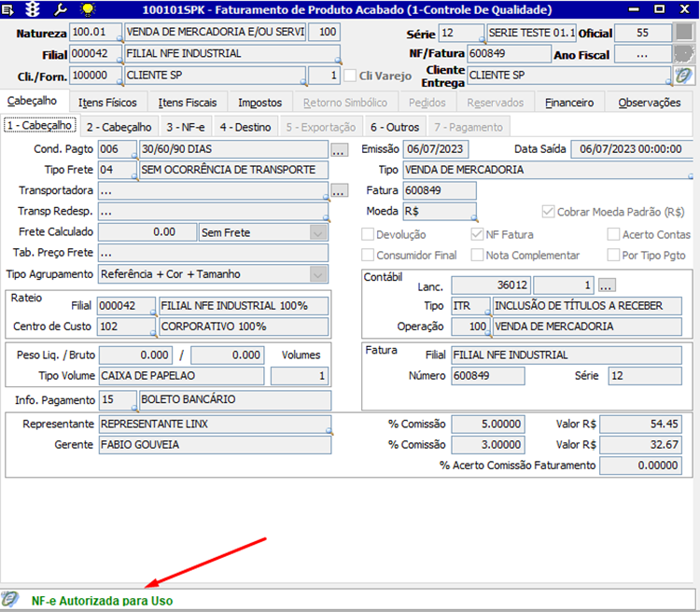Click the map icon beside Ano Fiscal
700x612 pixels.
[683, 54]
